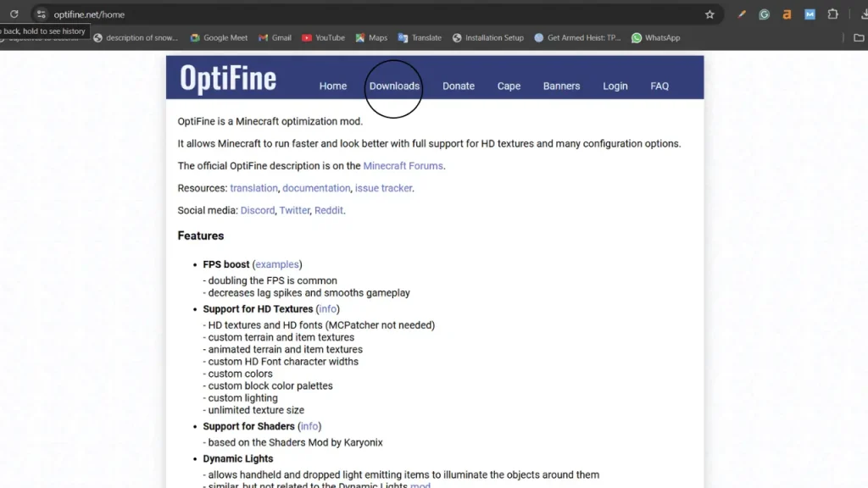Click 'custom block color palettes' line
The height and width of the screenshot is (488, 868).
268,385
